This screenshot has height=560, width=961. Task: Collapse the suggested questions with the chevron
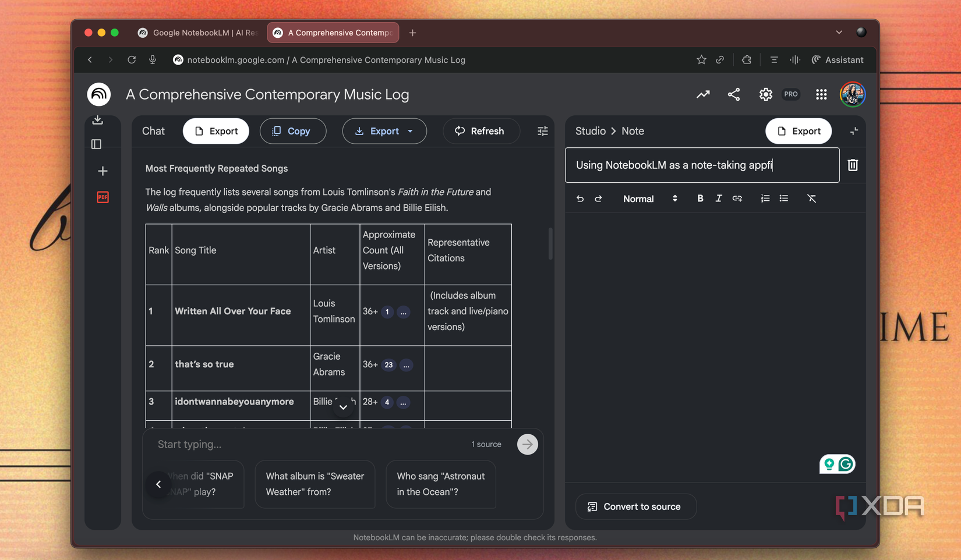(x=158, y=484)
